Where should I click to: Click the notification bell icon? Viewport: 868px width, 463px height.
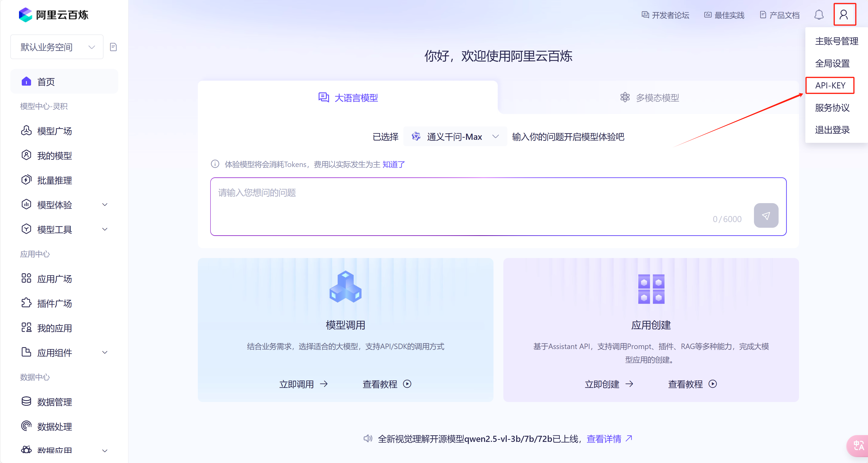(x=819, y=15)
